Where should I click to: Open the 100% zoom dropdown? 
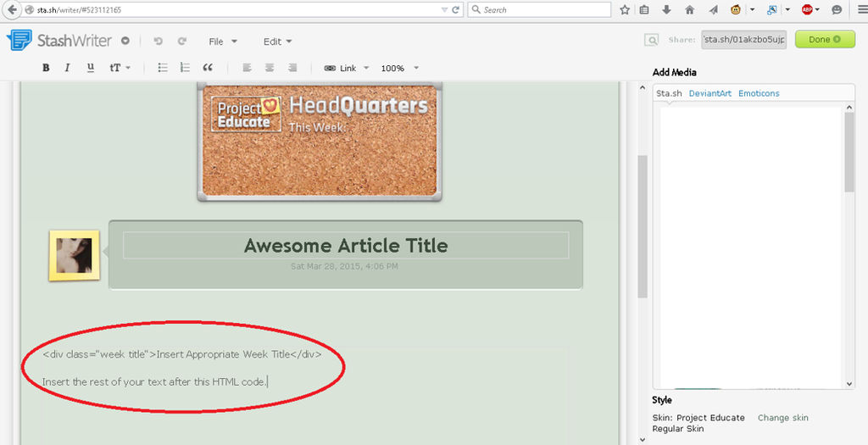click(400, 68)
